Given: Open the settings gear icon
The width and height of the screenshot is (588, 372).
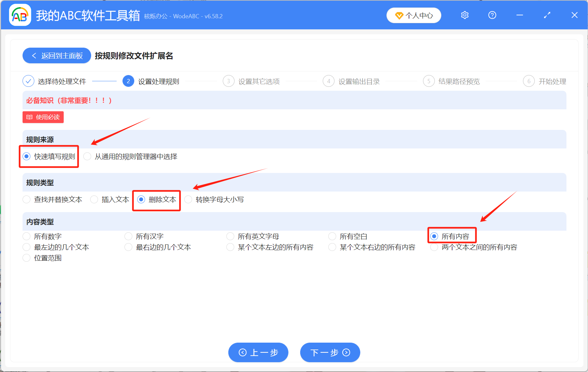Looking at the screenshot, I should pyautogui.click(x=465, y=15).
